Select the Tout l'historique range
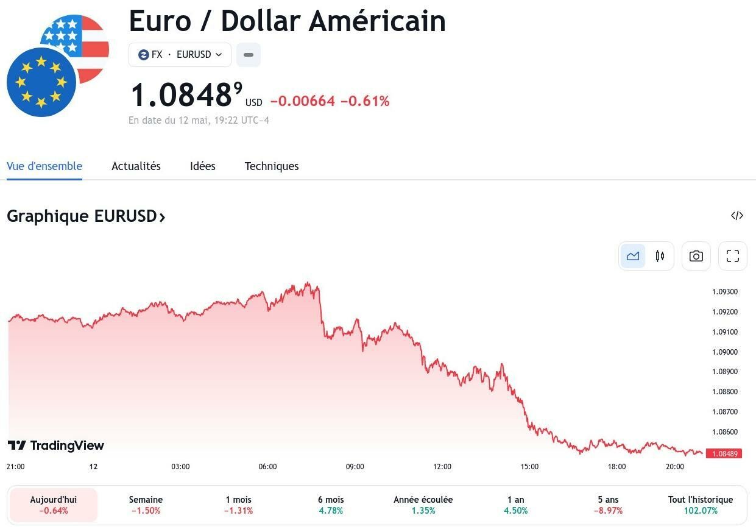Screen dimensions: 756x532 (701, 505)
